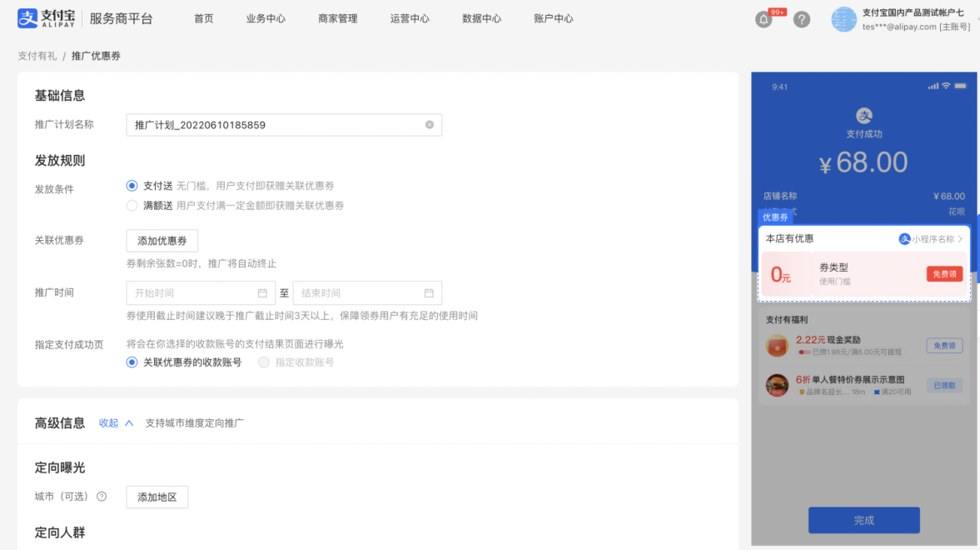The height and width of the screenshot is (550, 980).
Task: Focus the 推广计划名称 input field
Action: coord(284,124)
